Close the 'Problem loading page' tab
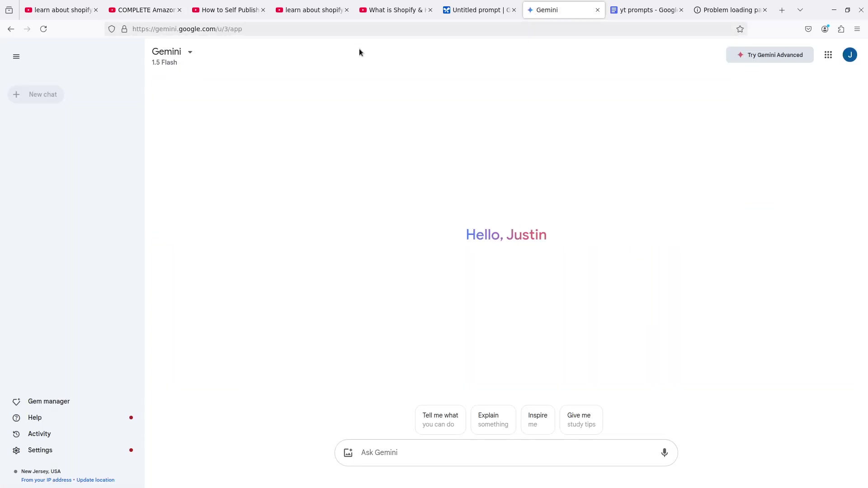The height and width of the screenshot is (488, 868). click(764, 10)
